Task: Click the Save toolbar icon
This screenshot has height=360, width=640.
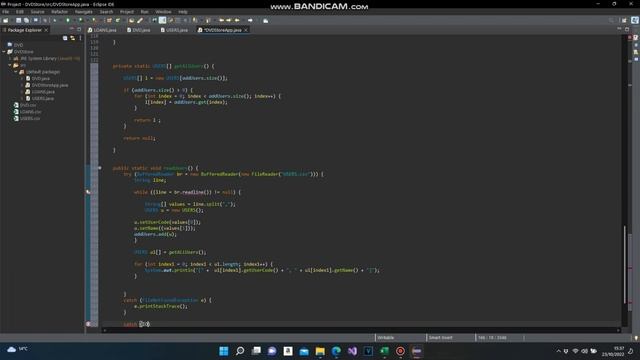Action: 18,20
